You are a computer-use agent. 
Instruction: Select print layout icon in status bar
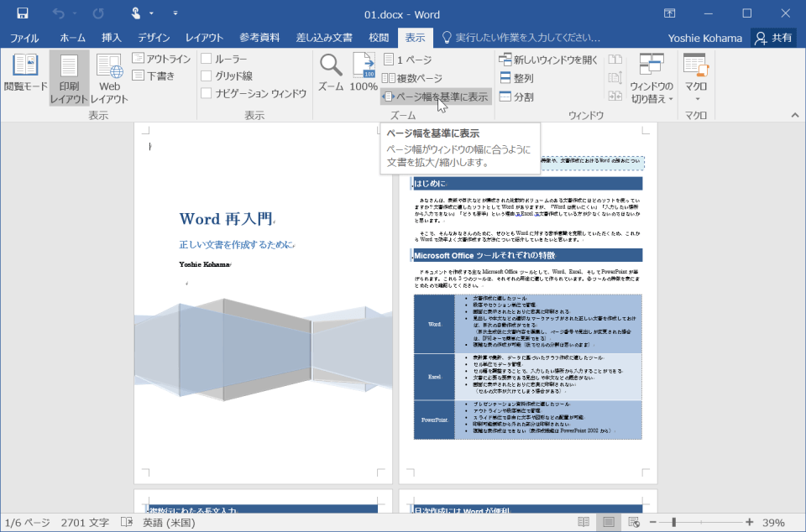pyautogui.click(x=609, y=522)
